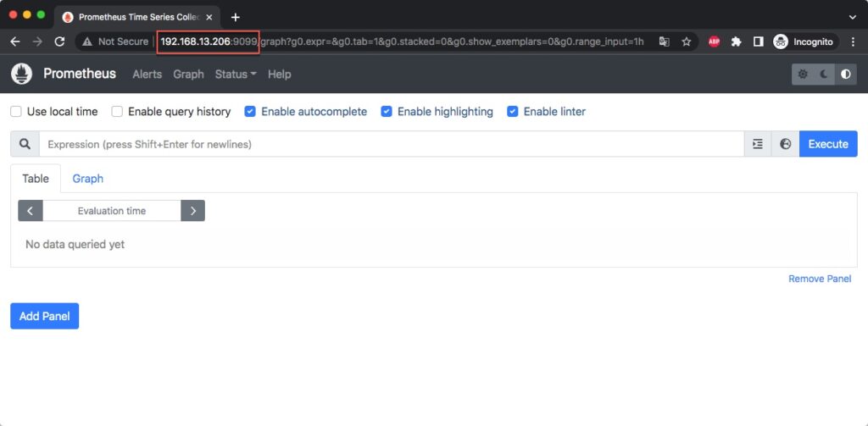This screenshot has width=868, height=426.
Task: Select the Table tab
Action: [x=36, y=179]
